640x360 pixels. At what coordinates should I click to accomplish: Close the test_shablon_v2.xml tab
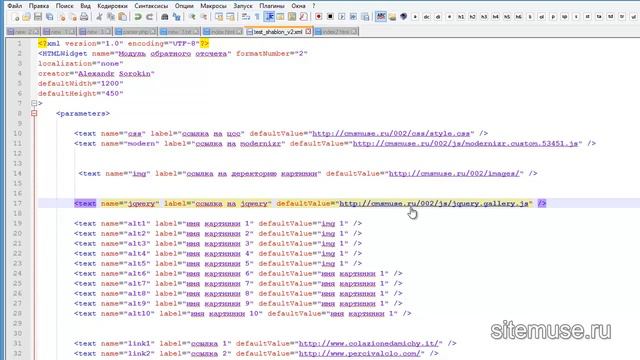click(x=308, y=31)
